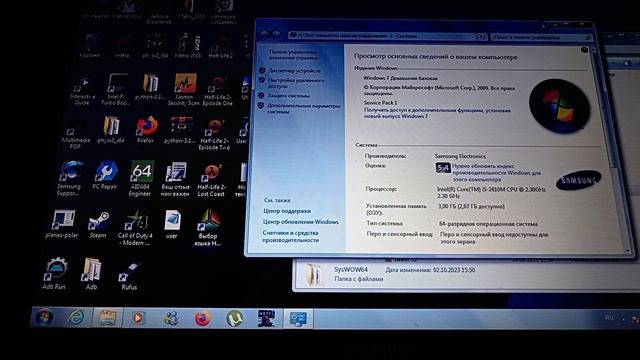
Task: Open the Steam desktop shortcut
Action: pyautogui.click(x=98, y=225)
